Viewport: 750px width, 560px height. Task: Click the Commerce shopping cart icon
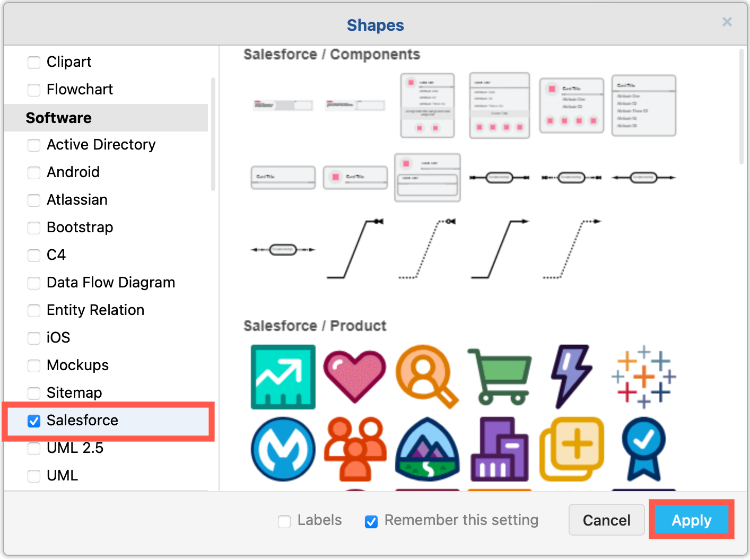[499, 377]
